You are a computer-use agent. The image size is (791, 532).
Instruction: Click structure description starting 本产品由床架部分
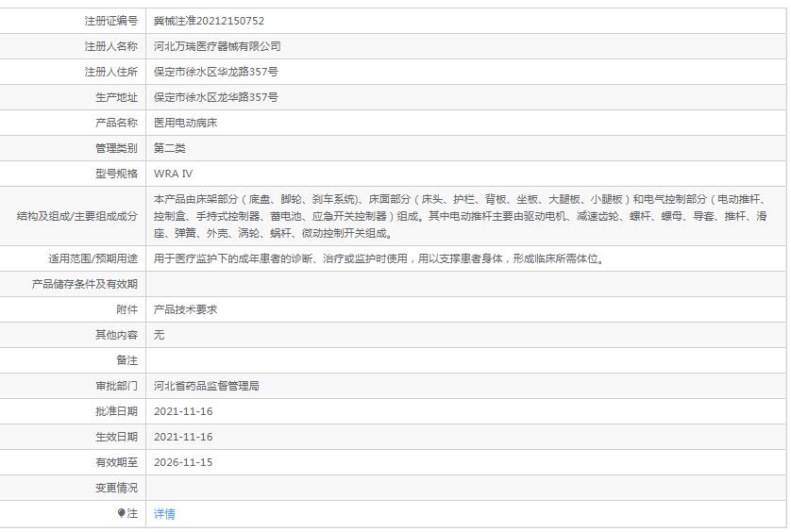point(460,216)
